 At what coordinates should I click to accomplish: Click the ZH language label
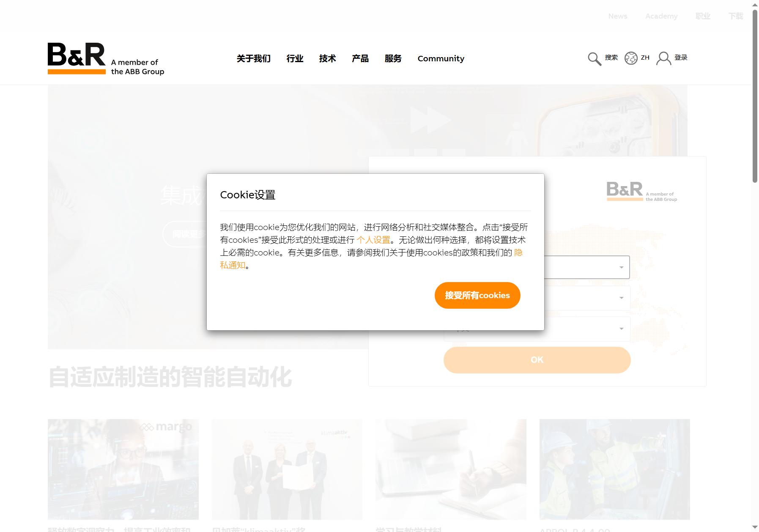pos(645,57)
